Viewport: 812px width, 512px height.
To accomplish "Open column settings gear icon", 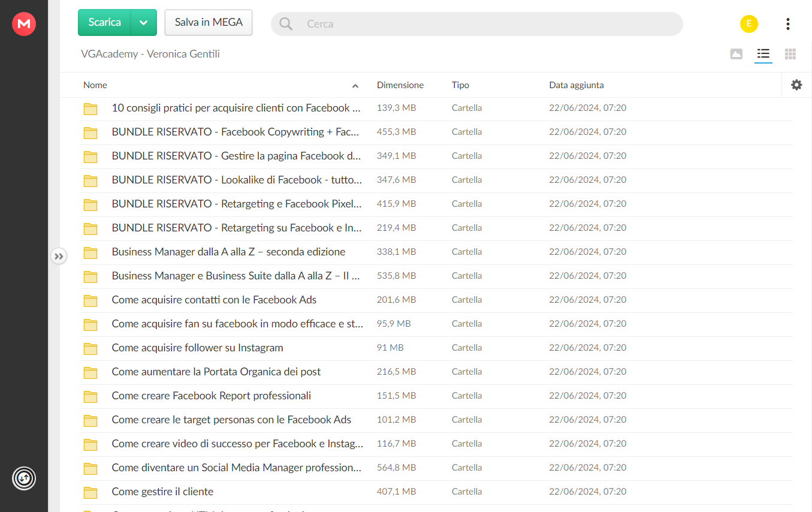I will point(796,85).
